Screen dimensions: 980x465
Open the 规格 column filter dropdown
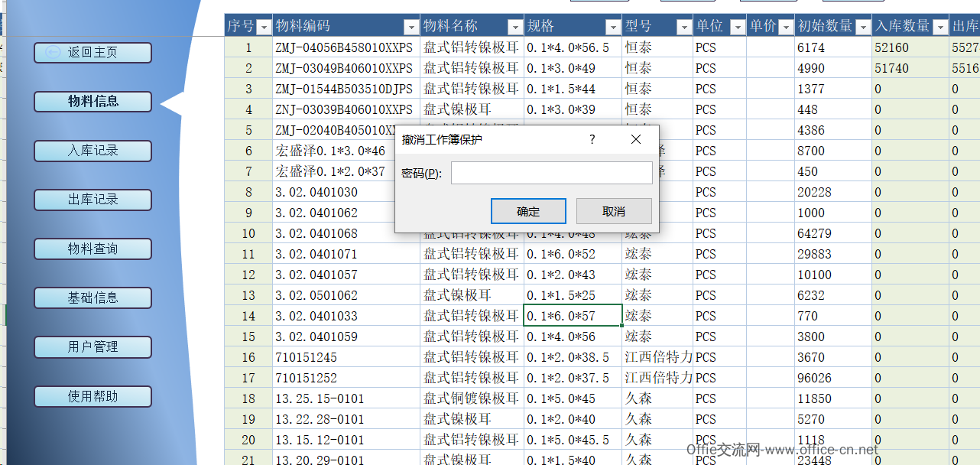click(x=612, y=27)
